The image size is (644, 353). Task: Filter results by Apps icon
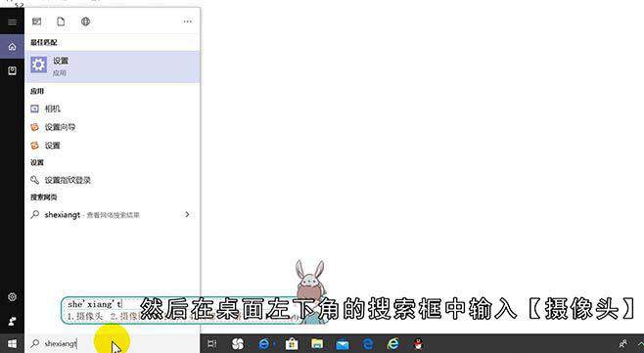pyautogui.click(x=37, y=22)
